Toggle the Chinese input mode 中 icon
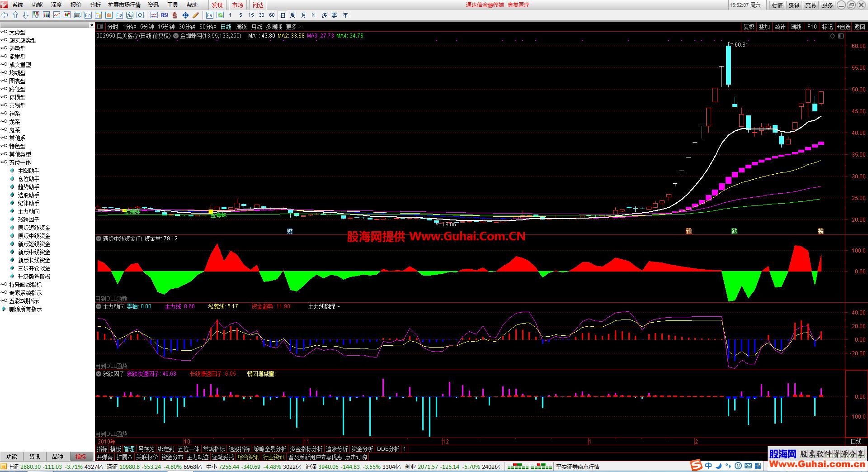Image resolution: width=868 pixels, height=472 pixels. 708,465
